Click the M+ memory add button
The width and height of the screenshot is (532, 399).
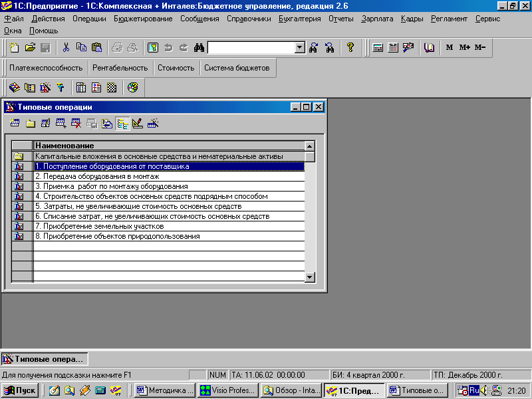point(464,47)
